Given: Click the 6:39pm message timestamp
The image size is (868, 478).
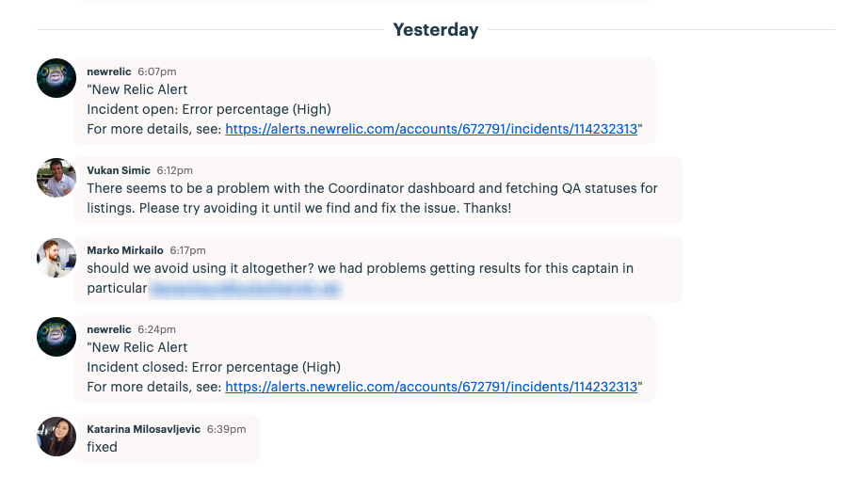Looking at the screenshot, I should pos(226,430).
